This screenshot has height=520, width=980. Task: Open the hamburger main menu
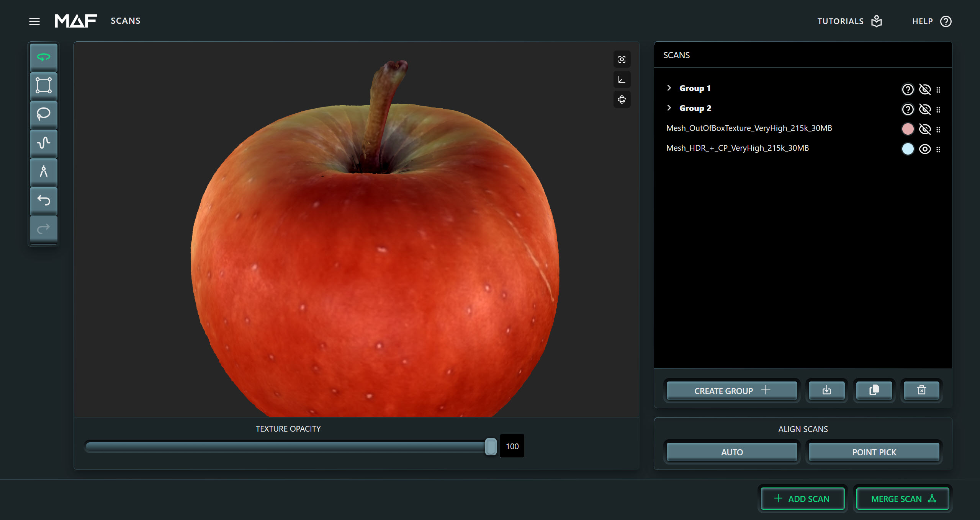tap(34, 21)
